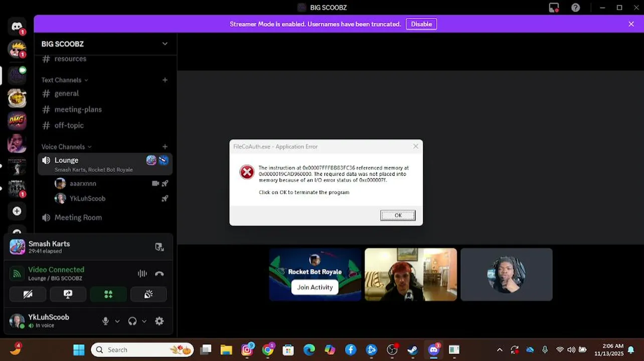
Task: Join the Meeting Room voice channel
Action: [x=105, y=218]
